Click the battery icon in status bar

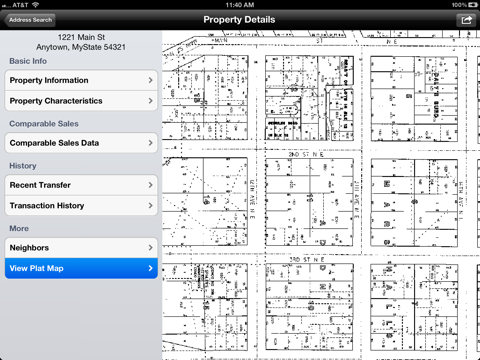473,5
